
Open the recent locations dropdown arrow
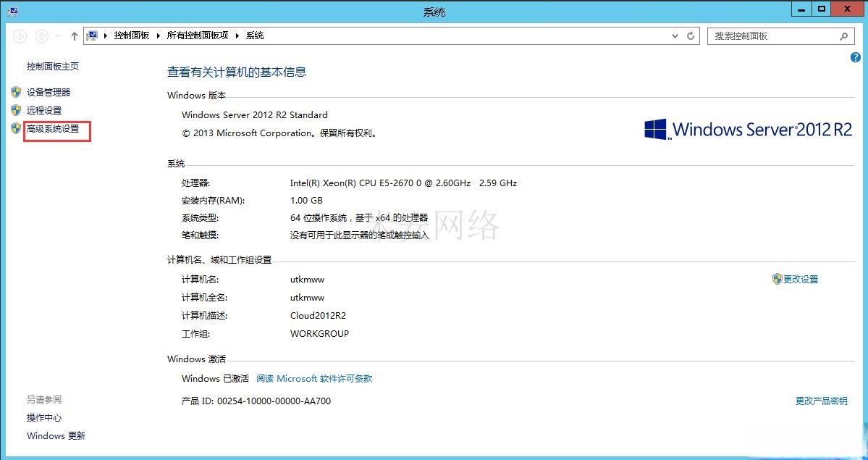58,35
